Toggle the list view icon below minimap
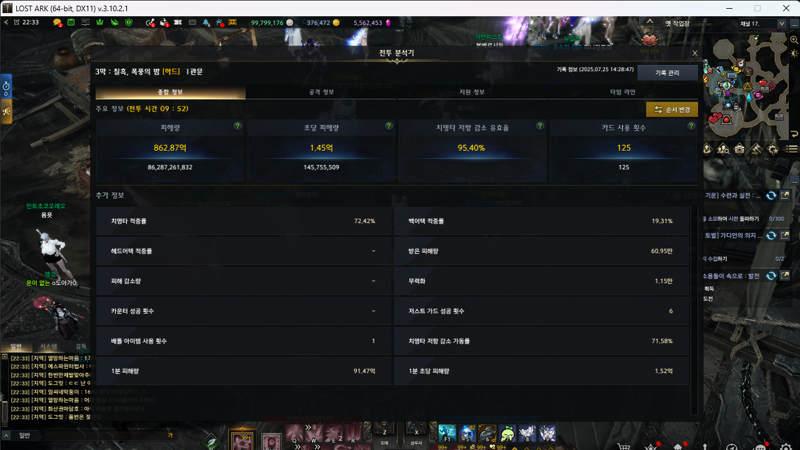 click(791, 149)
